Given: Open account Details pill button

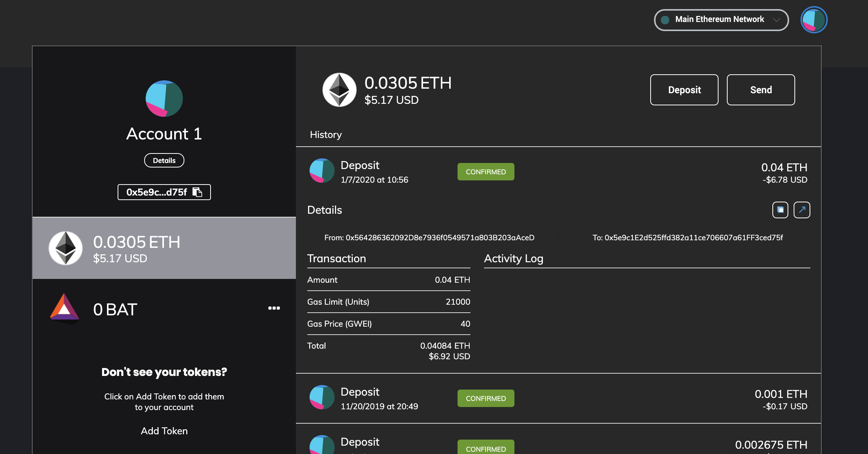Looking at the screenshot, I should click(x=164, y=160).
